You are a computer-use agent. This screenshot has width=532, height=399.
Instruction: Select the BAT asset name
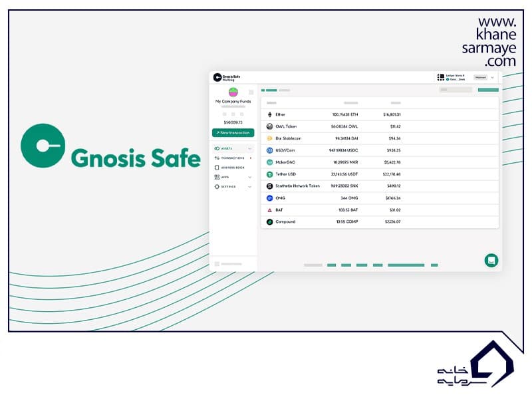coord(279,210)
